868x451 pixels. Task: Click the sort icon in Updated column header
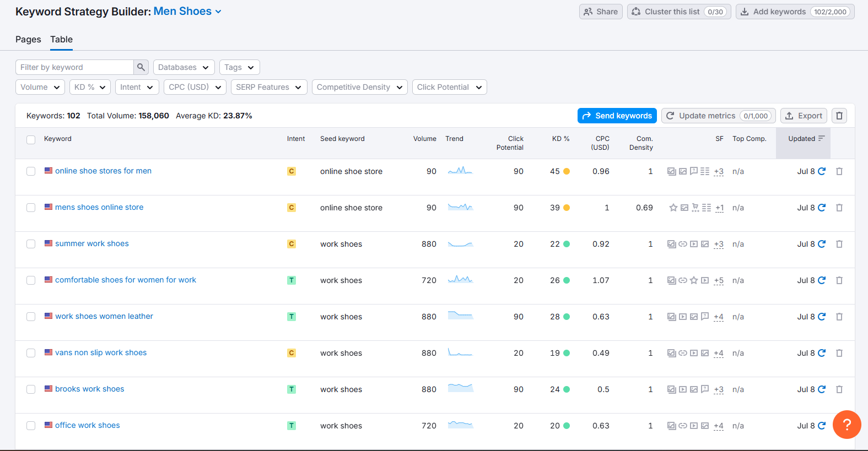pos(821,139)
